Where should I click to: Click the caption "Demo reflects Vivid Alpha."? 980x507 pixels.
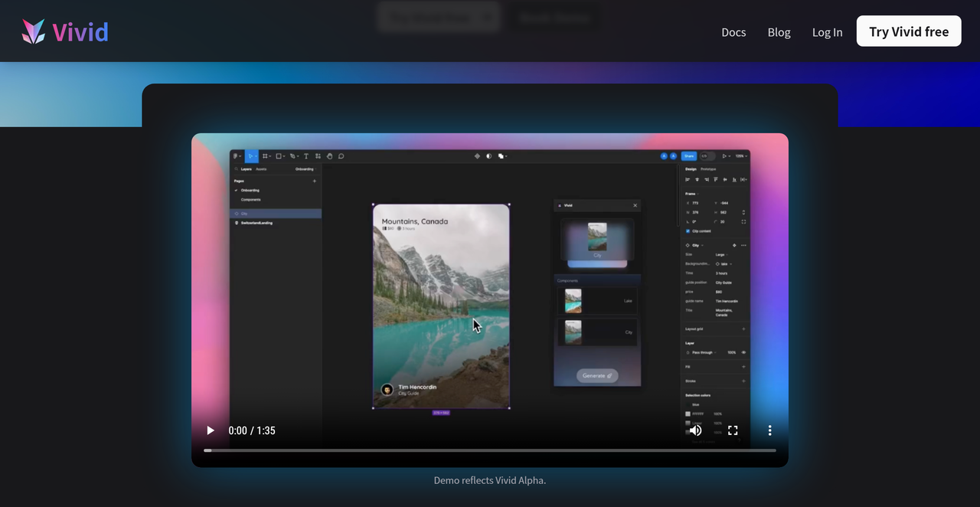[x=490, y=480]
